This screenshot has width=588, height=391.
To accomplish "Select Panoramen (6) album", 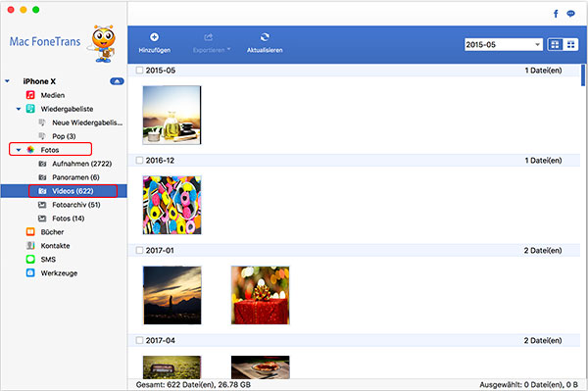I will point(75,177).
